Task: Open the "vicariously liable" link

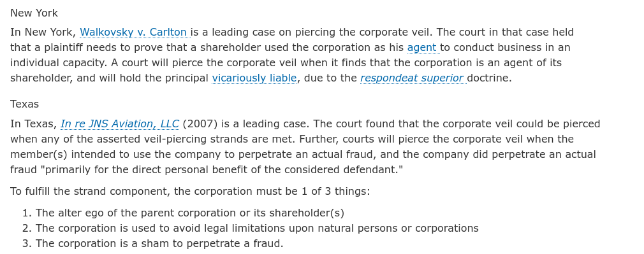Action: (x=254, y=78)
